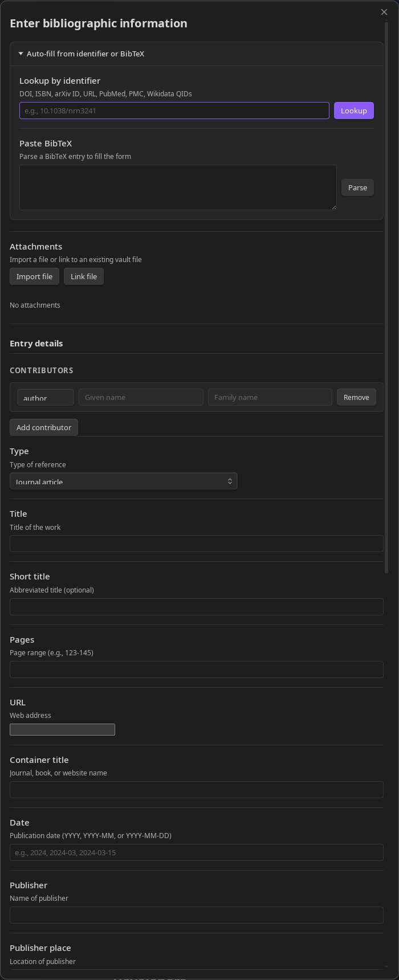
Task: Click Import file under Attachments
Action: click(x=34, y=276)
